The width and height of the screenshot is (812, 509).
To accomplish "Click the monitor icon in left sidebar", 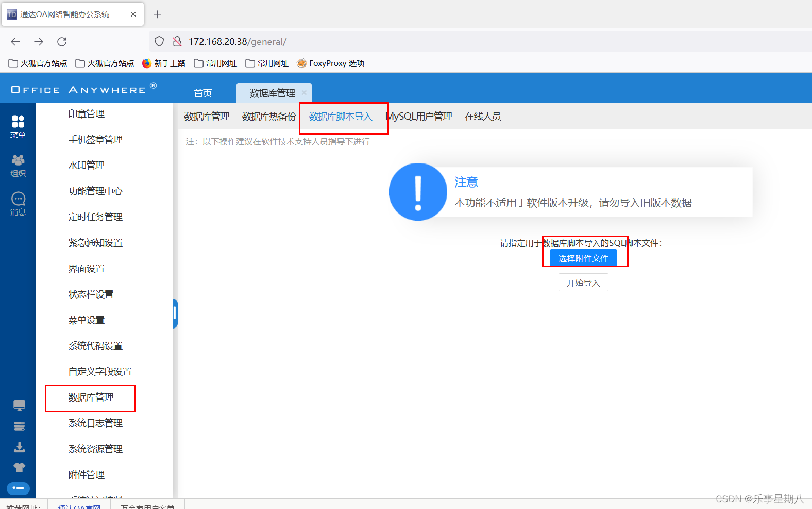I will coord(19,406).
